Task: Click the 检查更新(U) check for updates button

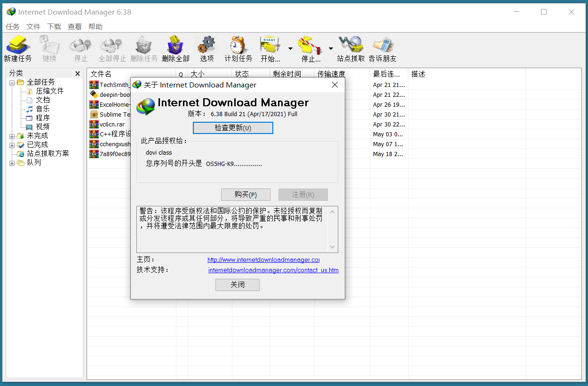Action: coord(233,128)
